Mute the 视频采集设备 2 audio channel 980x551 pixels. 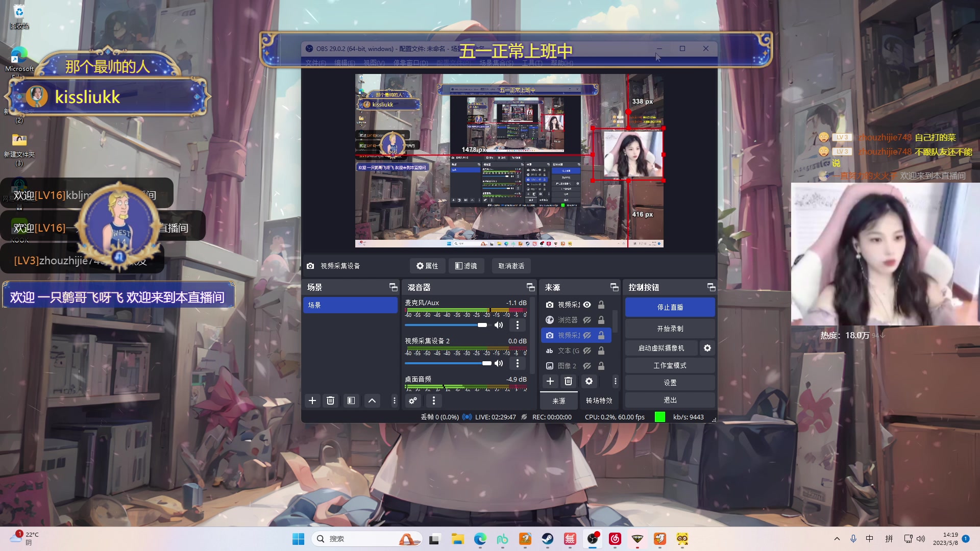click(499, 363)
